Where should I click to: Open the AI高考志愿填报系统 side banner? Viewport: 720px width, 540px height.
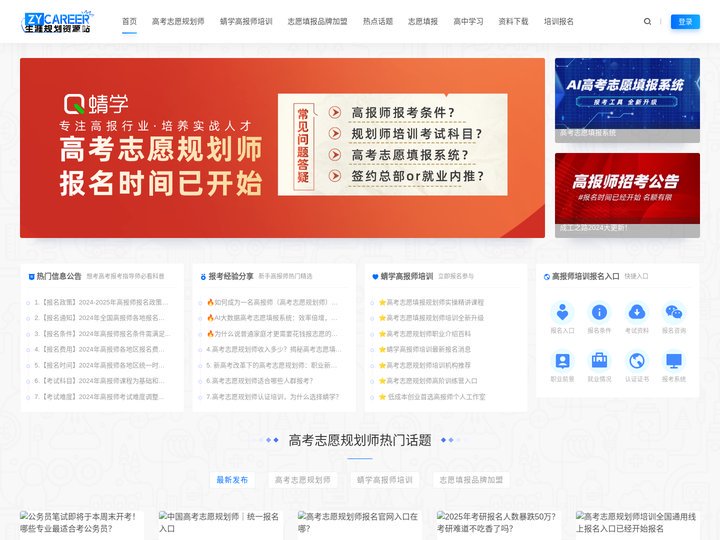coord(627,100)
